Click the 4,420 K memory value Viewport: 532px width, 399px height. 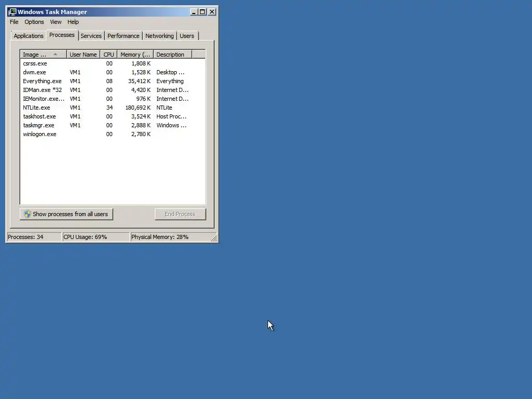(141, 90)
